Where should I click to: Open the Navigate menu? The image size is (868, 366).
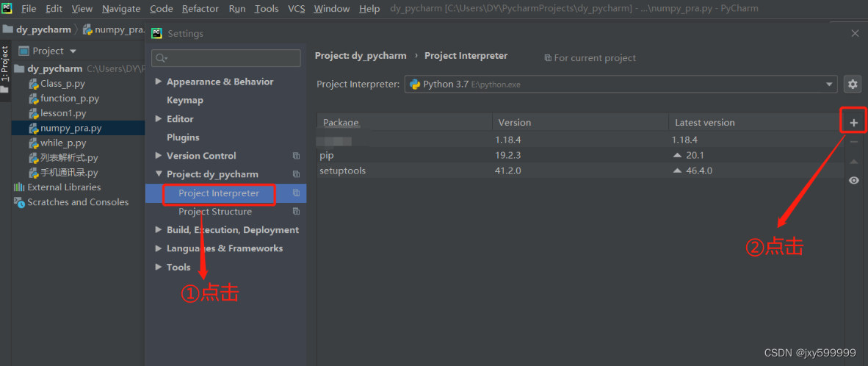[x=121, y=8]
